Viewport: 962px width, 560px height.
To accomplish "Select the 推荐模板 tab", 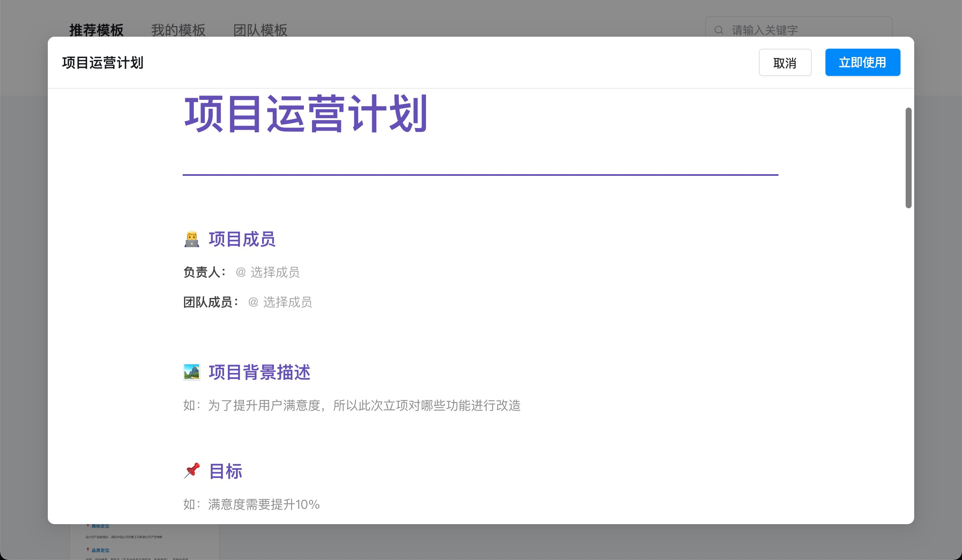I will pyautogui.click(x=96, y=30).
